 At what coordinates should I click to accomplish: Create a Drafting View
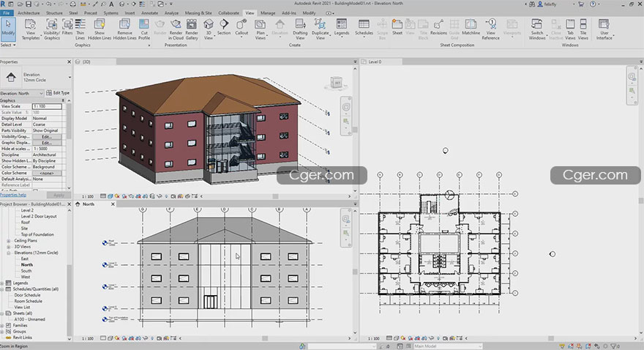300,29
